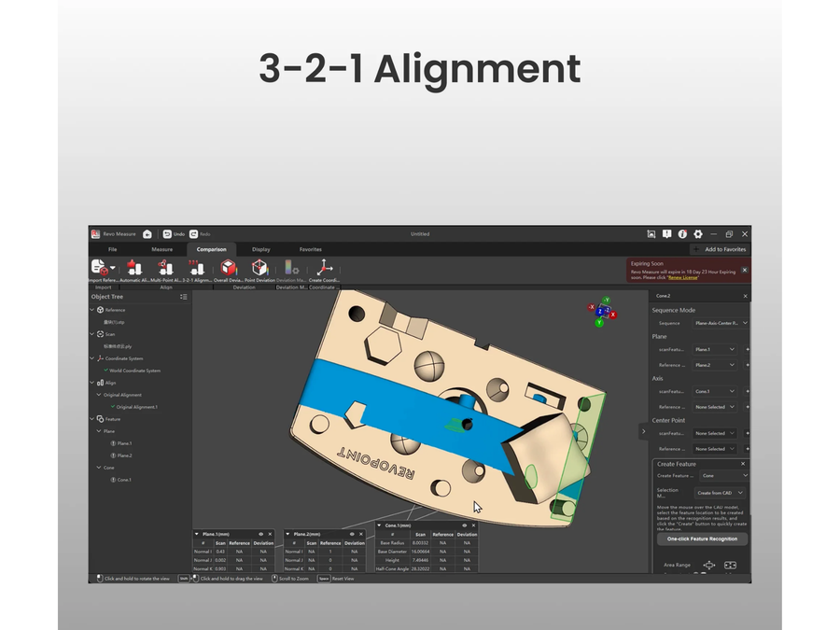Click the screenshot capture icon in title bar
The image size is (840, 630).
651,234
